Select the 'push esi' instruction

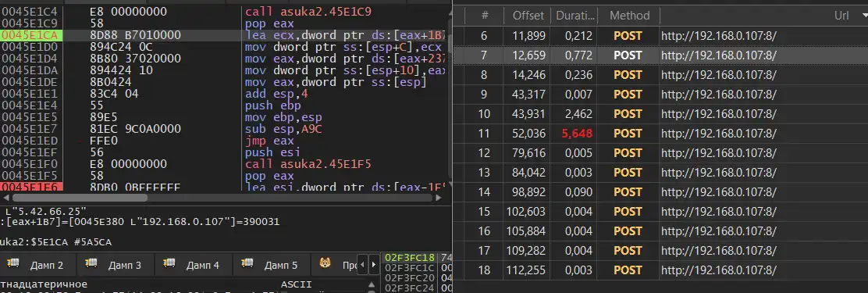272,153
